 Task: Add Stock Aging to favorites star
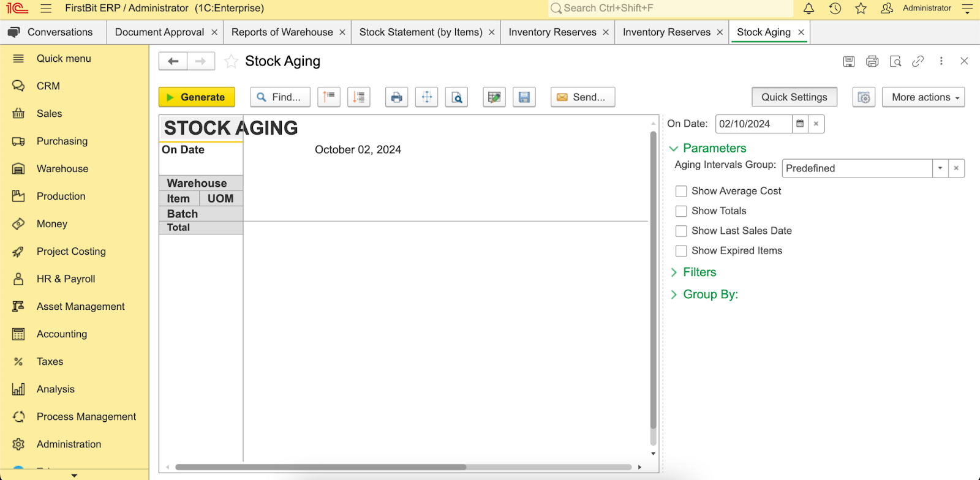[x=231, y=61]
